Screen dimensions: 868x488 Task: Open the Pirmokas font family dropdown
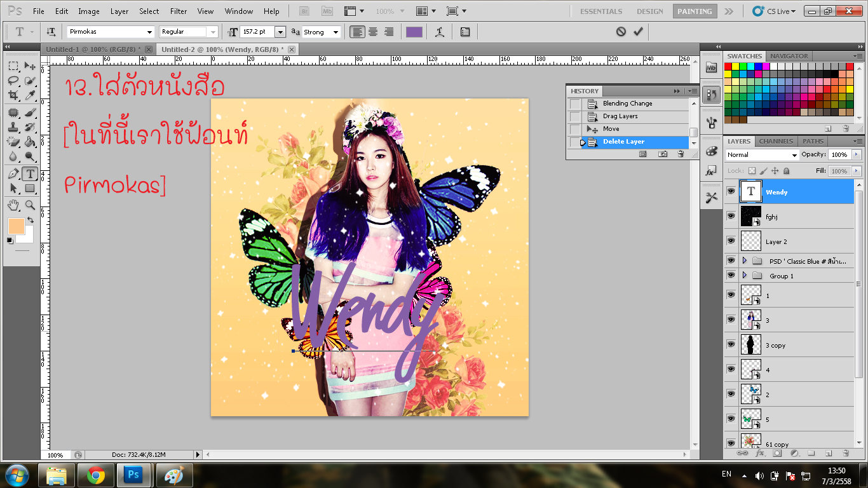pos(150,32)
